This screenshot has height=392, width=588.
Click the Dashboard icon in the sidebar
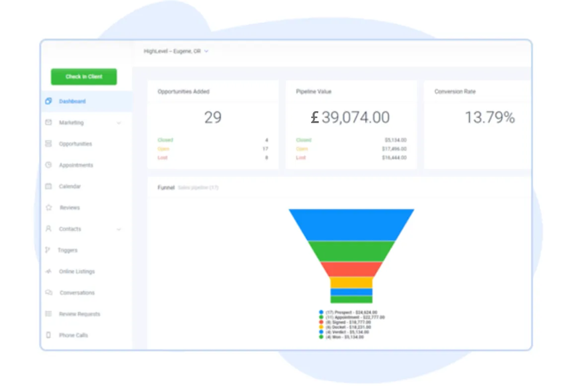48,101
